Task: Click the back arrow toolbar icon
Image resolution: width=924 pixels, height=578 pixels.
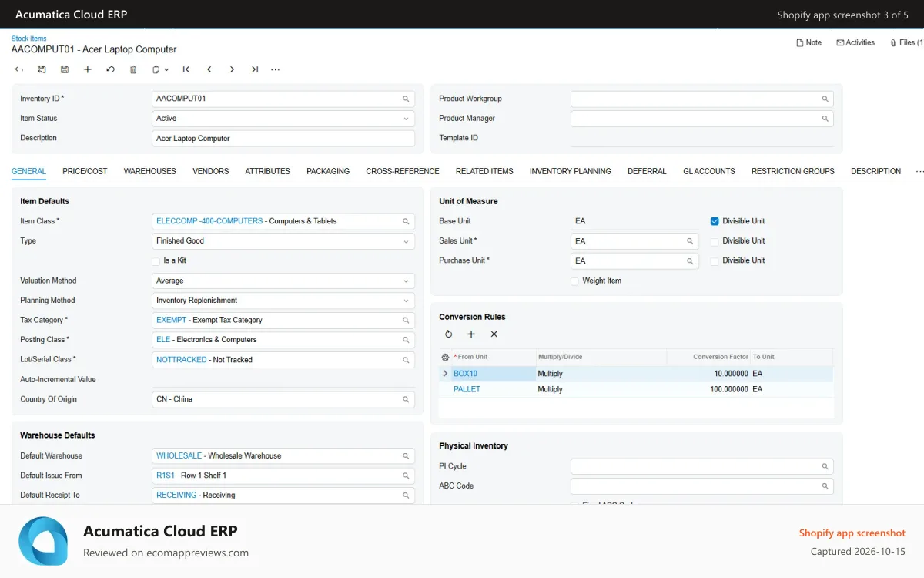Action: point(19,69)
